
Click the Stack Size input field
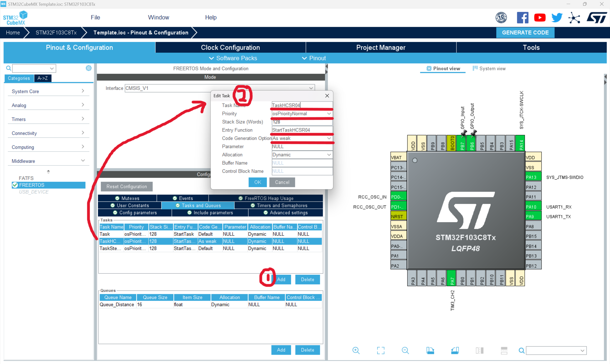pos(302,122)
